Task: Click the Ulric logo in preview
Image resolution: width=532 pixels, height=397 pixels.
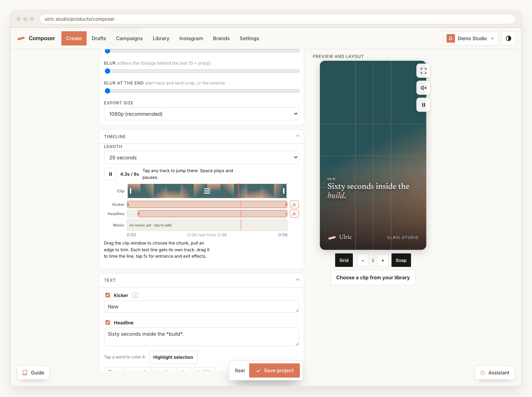Action: pyautogui.click(x=340, y=237)
